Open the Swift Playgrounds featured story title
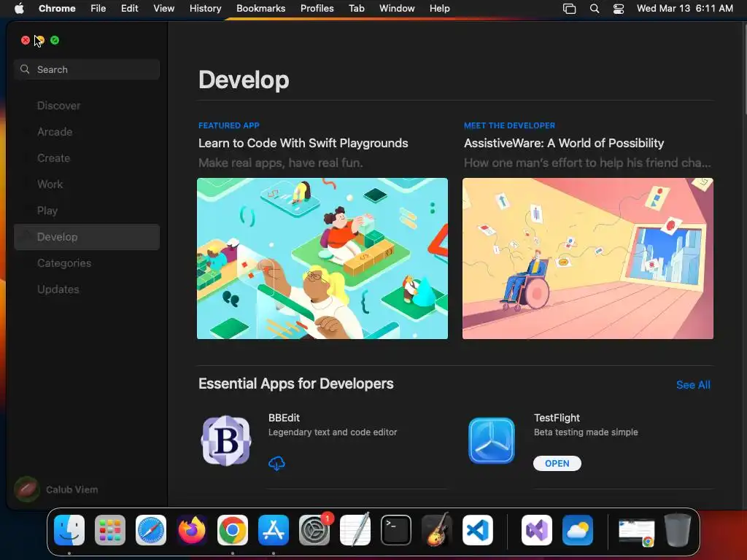 click(x=303, y=143)
